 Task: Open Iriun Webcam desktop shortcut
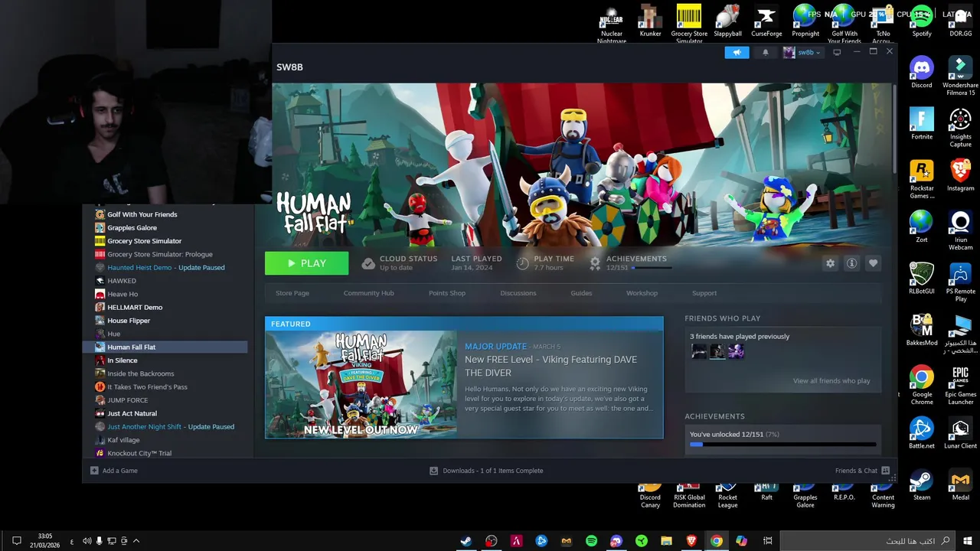point(960,231)
